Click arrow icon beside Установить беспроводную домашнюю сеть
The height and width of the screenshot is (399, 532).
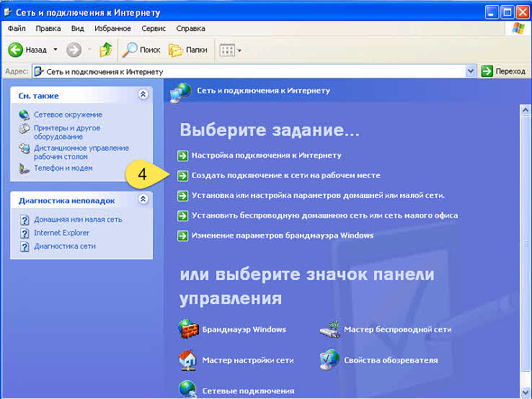[182, 215]
